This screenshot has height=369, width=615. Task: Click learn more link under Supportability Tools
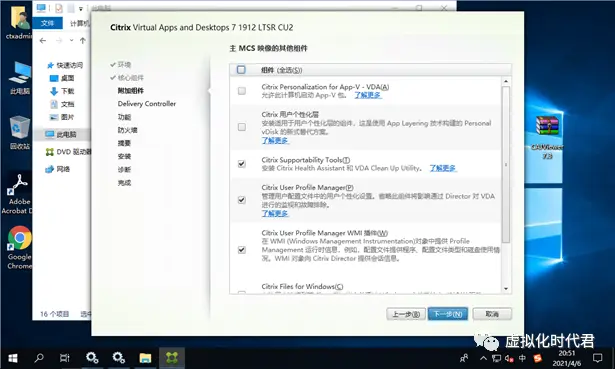[443, 168]
